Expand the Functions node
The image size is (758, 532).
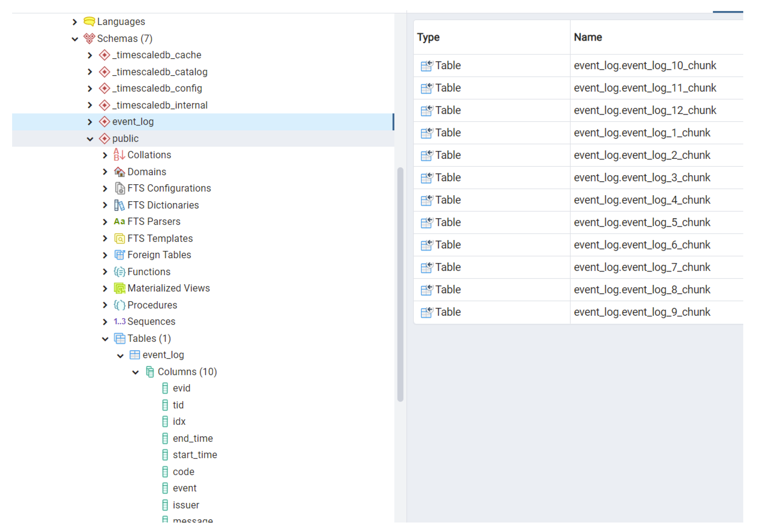click(105, 272)
